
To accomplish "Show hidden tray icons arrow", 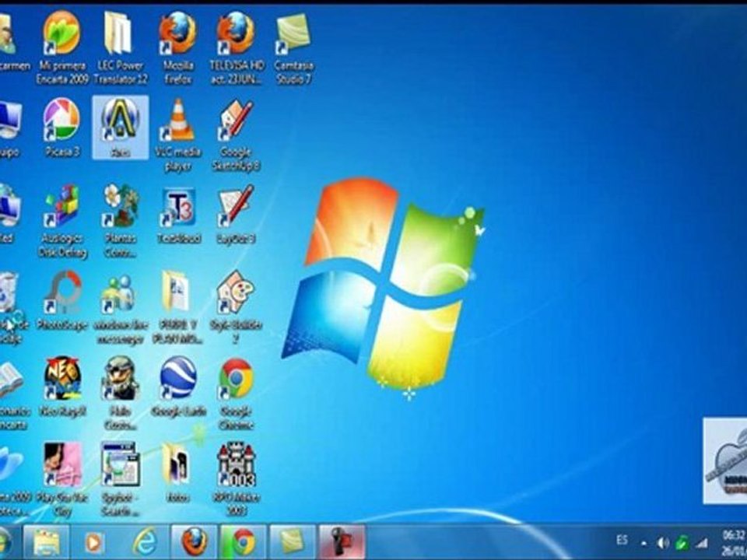I will pyautogui.click(x=644, y=542).
